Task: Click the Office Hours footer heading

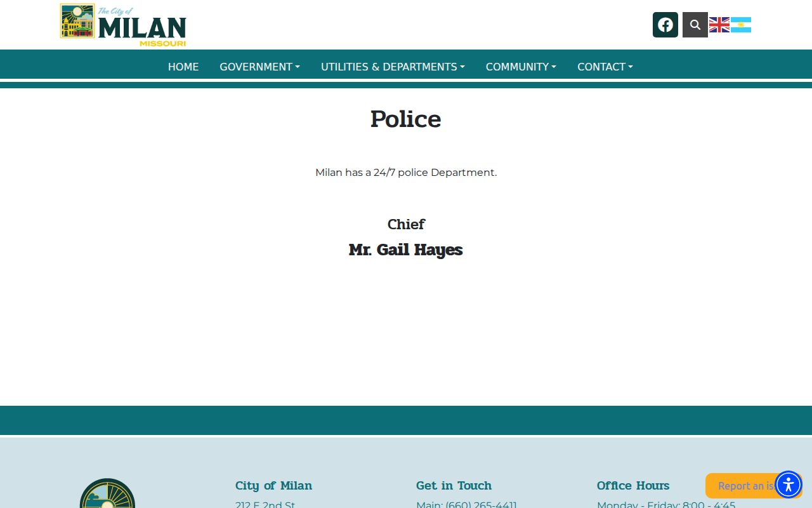Action: 633,486
